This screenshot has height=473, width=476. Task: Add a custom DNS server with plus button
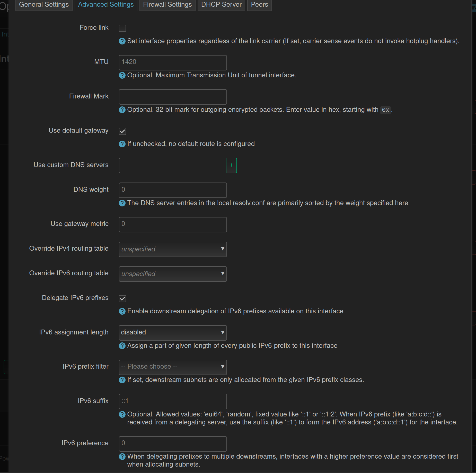click(x=231, y=165)
